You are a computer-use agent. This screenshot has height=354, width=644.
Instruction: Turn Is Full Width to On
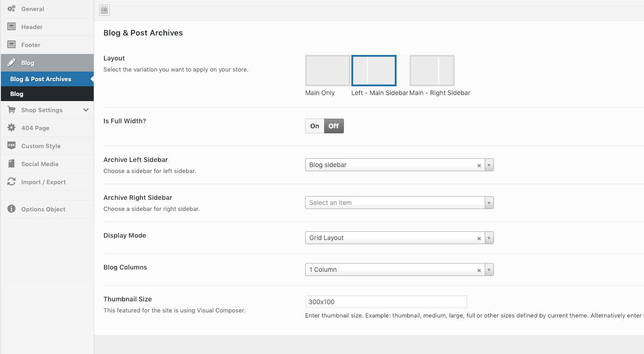[314, 126]
